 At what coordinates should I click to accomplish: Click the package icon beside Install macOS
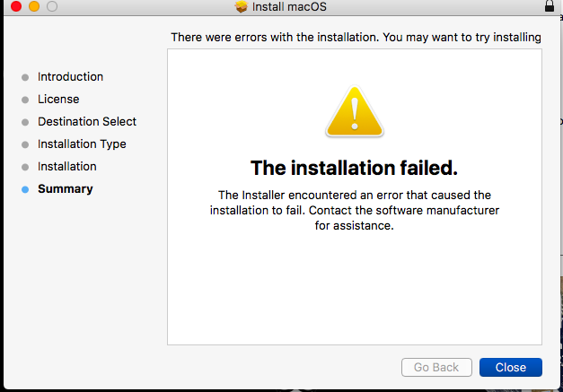(241, 7)
